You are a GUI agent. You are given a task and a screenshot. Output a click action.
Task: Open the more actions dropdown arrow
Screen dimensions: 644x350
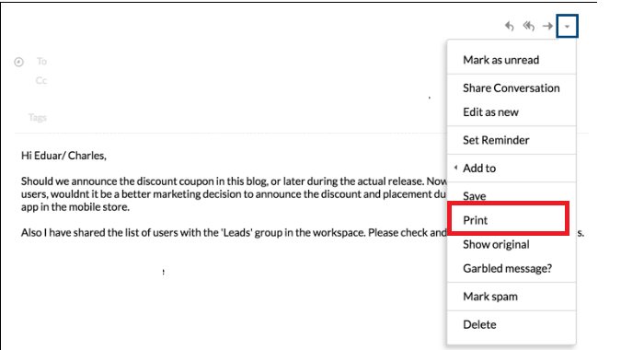coord(567,27)
